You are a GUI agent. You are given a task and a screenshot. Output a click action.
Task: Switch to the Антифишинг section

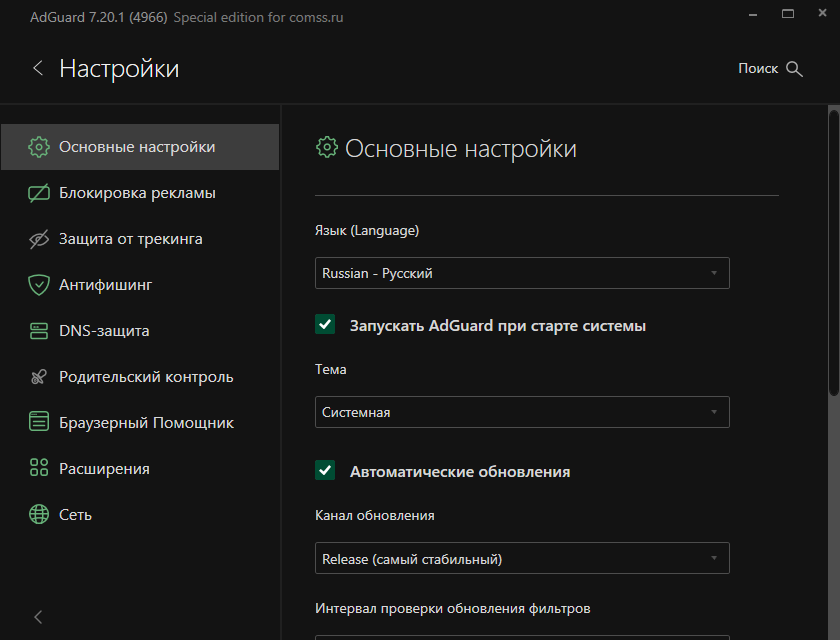pos(105,285)
